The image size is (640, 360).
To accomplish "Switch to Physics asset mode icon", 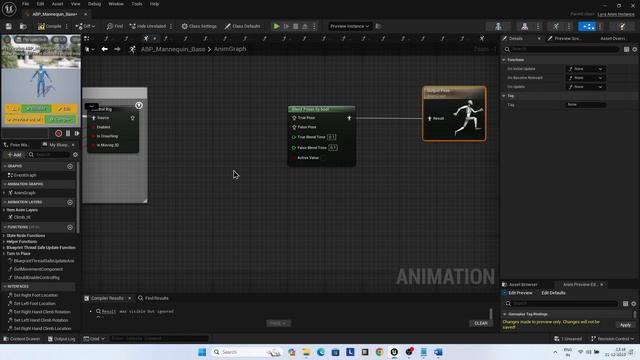I will (x=622, y=27).
